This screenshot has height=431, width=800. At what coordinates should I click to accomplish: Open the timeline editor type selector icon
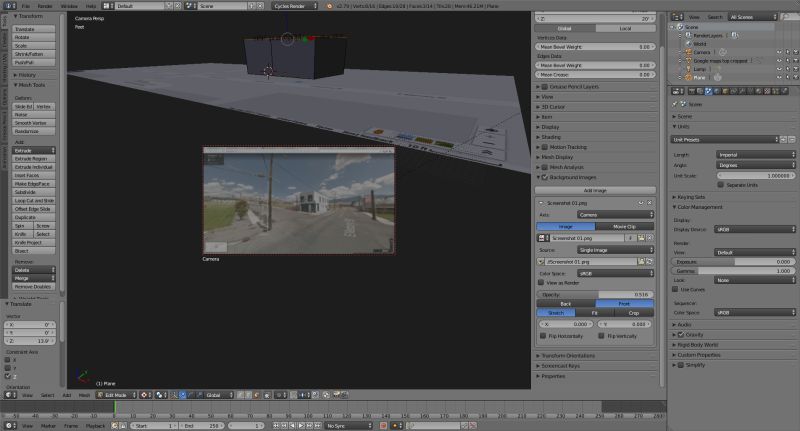[x=10, y=425]
